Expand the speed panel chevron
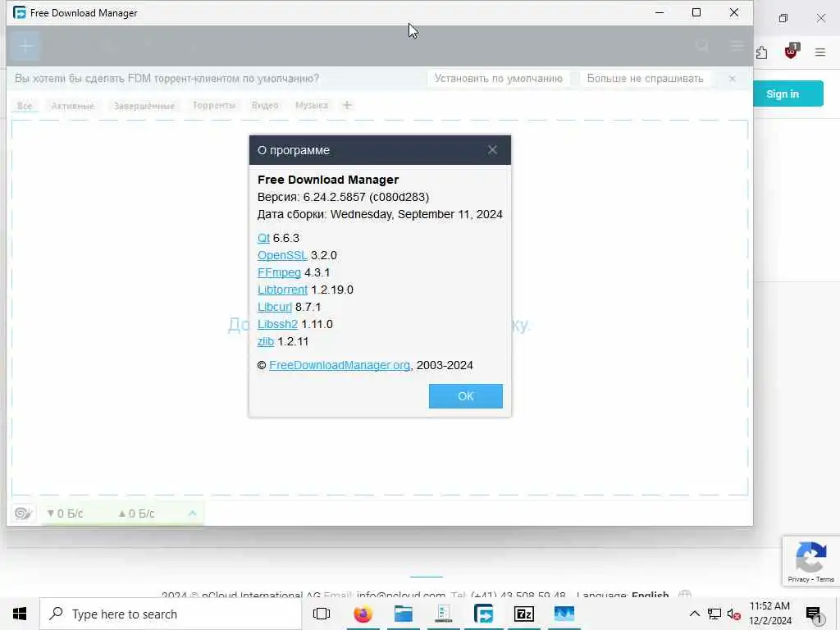Viewport: 840px width, 630px height. tap(192, 514)
